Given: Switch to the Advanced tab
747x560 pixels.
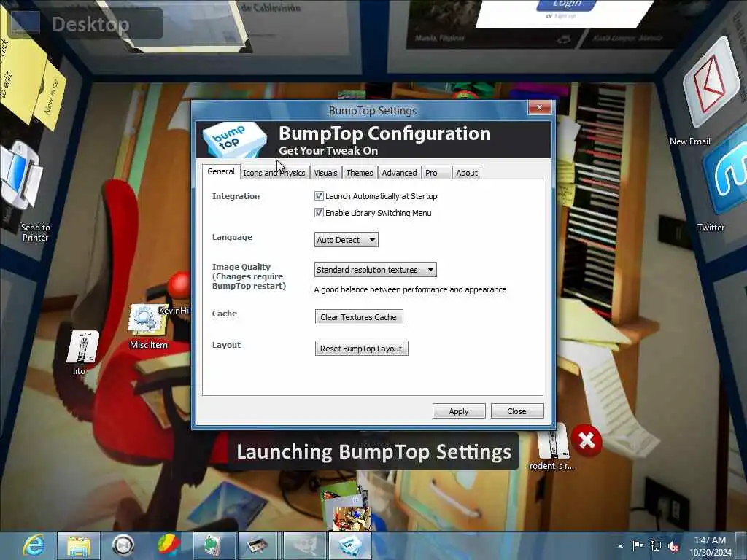Looking at the screenshot, I should click(399, 172).
